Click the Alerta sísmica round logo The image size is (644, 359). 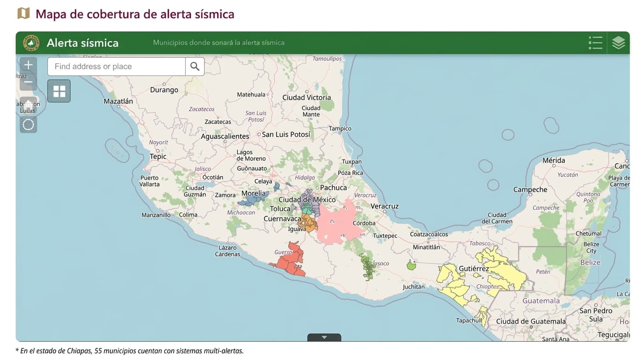click(31, 43)
